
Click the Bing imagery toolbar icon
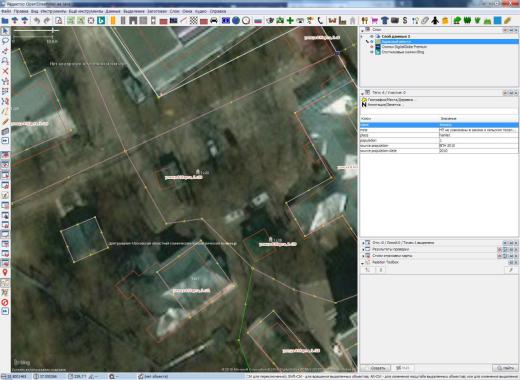coord(101,20)
